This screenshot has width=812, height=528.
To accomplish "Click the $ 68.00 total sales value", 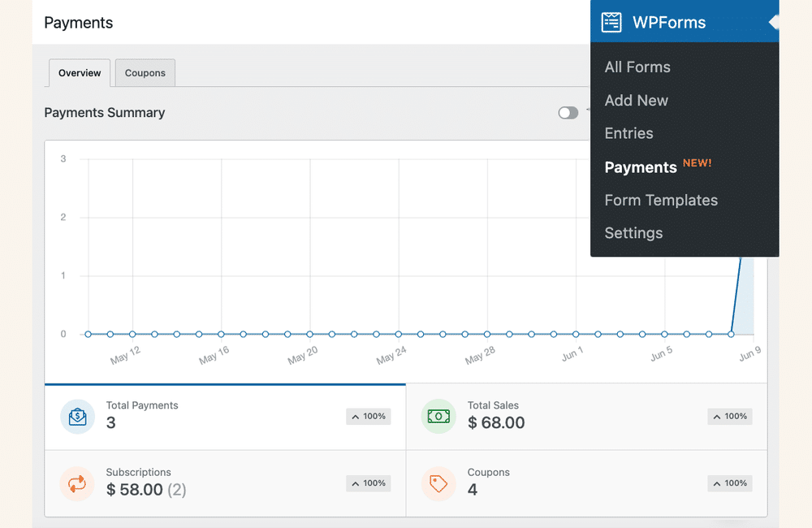I will pos(496,422).
